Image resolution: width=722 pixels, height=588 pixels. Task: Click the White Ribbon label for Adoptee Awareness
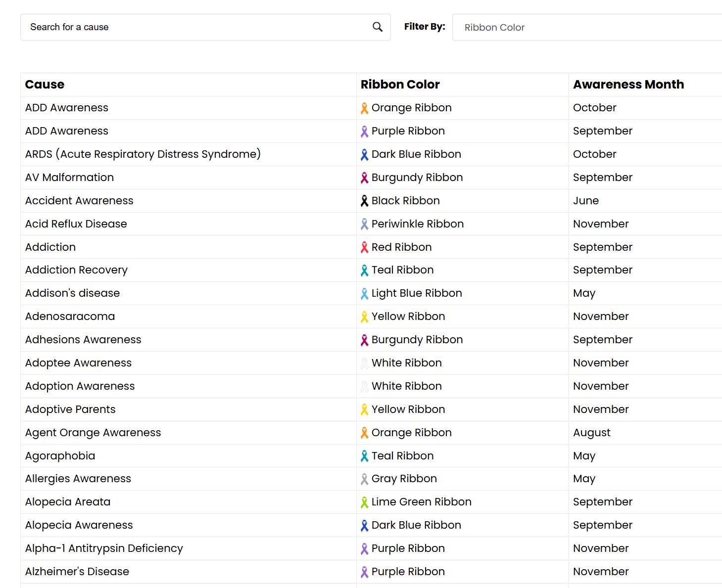(x=407, y=363)
